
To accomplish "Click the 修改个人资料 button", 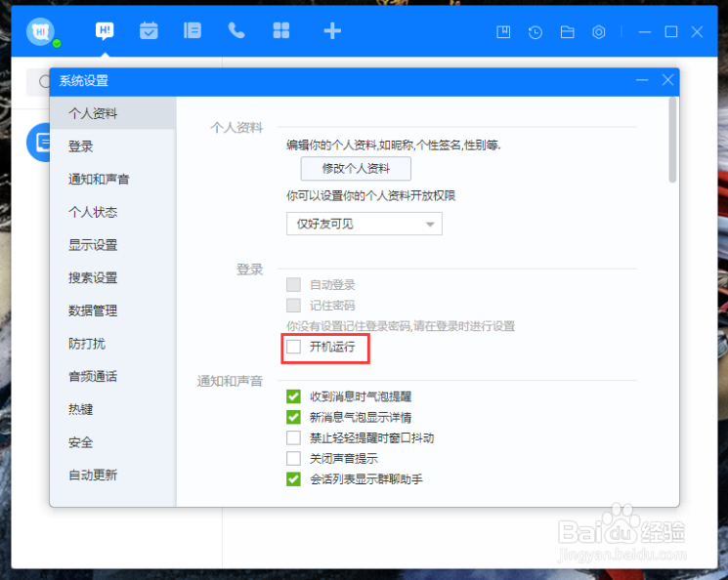I will (356, 168).
